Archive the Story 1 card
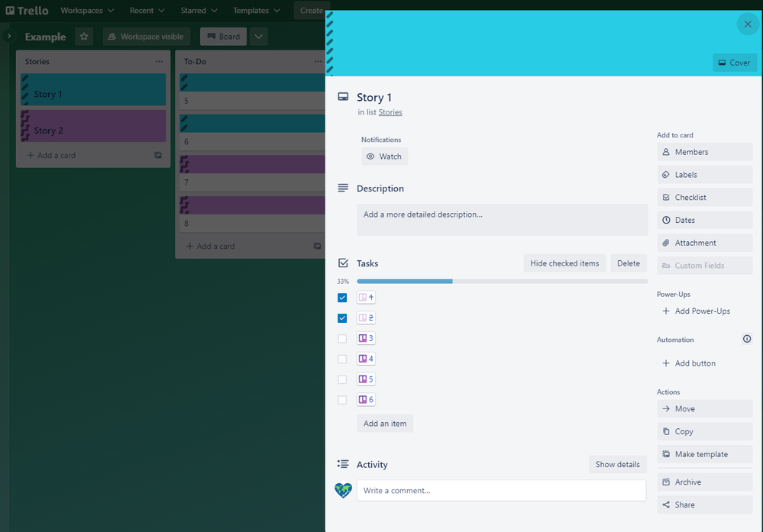This screenshot has width=763, height=532. (x=704, y=482)
